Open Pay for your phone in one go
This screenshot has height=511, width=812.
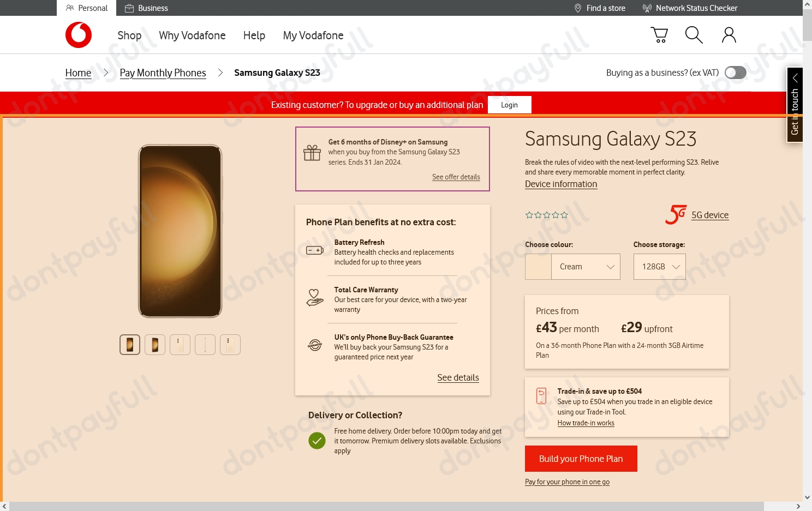[567, 482]
